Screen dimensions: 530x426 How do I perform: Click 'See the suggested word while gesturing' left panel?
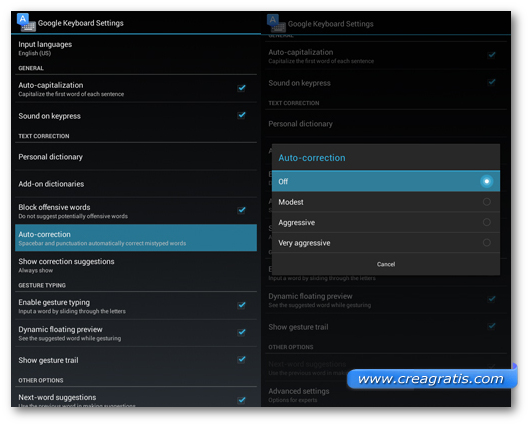[x=70, y=338]
